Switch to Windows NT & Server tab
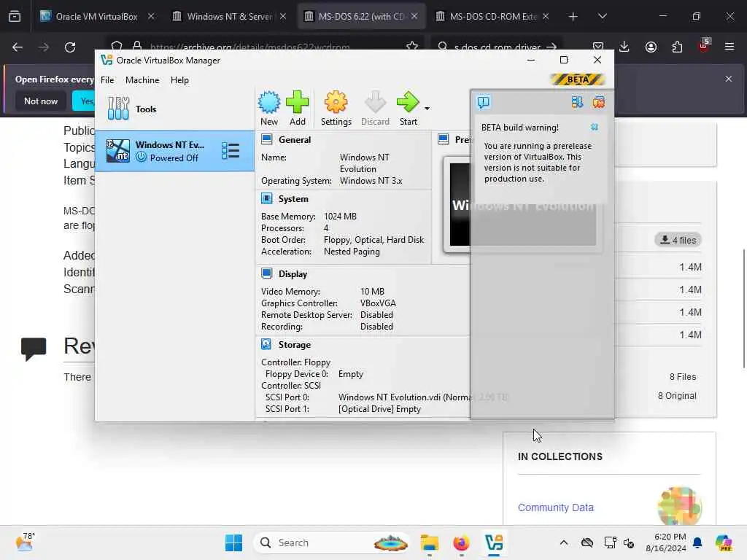 (229, 16)
